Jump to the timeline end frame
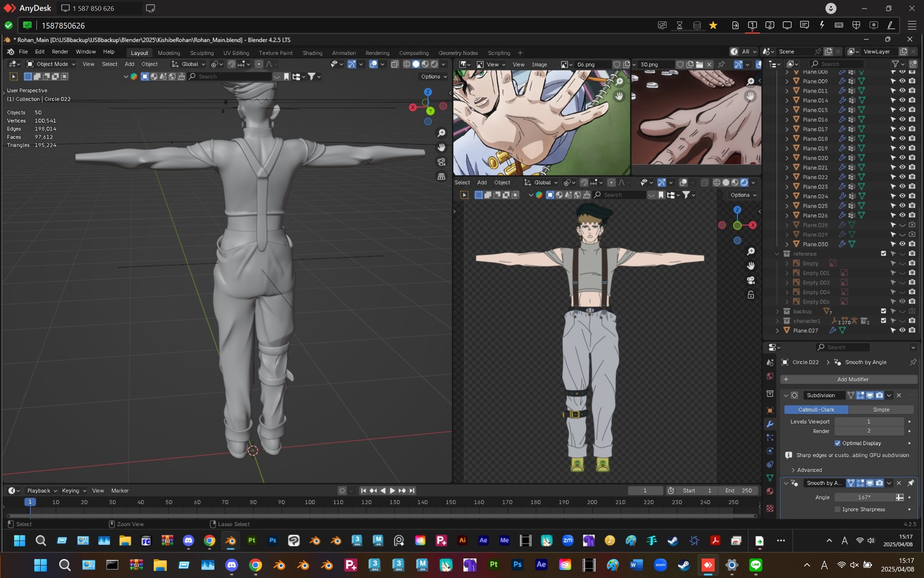The image size is (924, 578). pos(411,491)
